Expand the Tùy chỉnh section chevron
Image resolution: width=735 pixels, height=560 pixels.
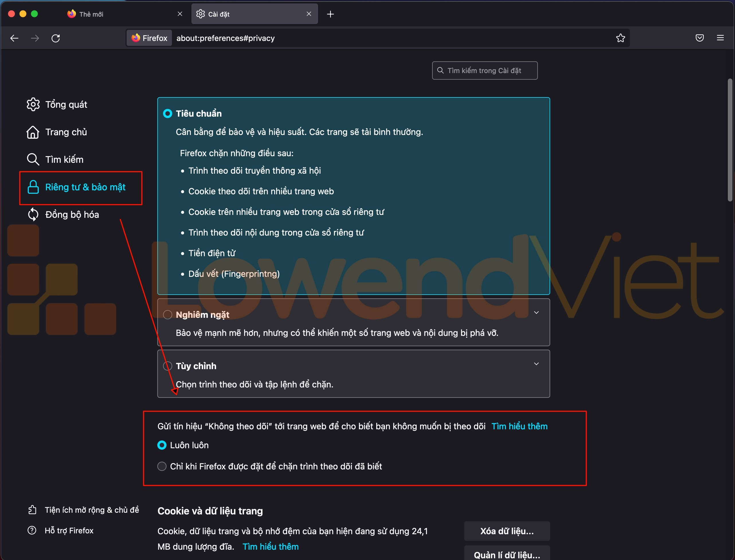[536, 364]
